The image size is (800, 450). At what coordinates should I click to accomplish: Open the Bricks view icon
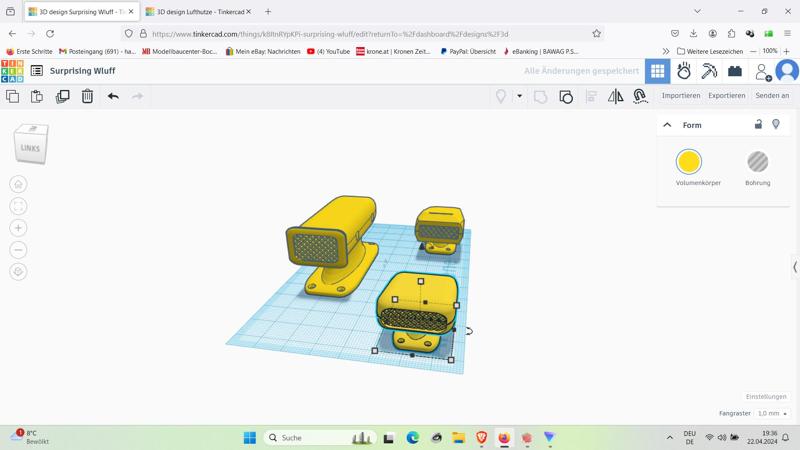coord(735,71)
